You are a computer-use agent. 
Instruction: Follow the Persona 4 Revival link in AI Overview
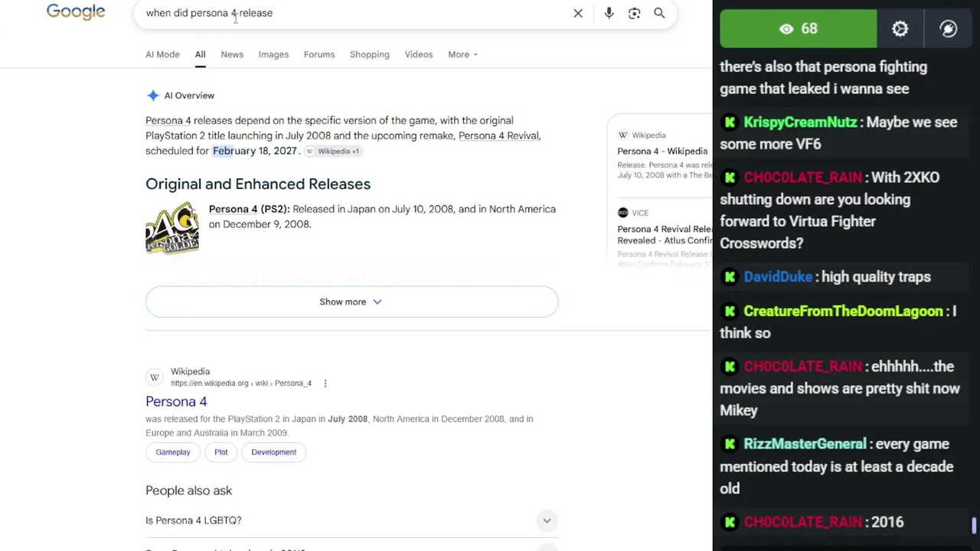click(498, 135)
